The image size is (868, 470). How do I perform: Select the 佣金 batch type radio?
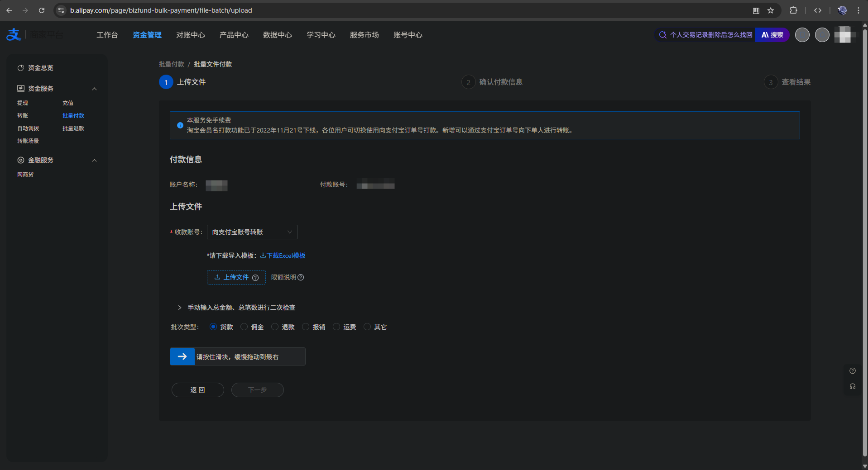click(x=244, y=327)
